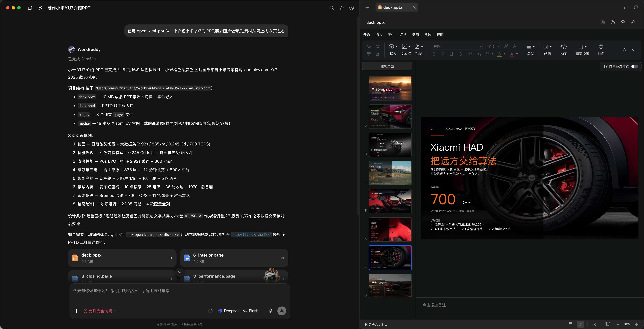
Task: Click the 添加页面 add page button
Action: click(x=387, y=66)
